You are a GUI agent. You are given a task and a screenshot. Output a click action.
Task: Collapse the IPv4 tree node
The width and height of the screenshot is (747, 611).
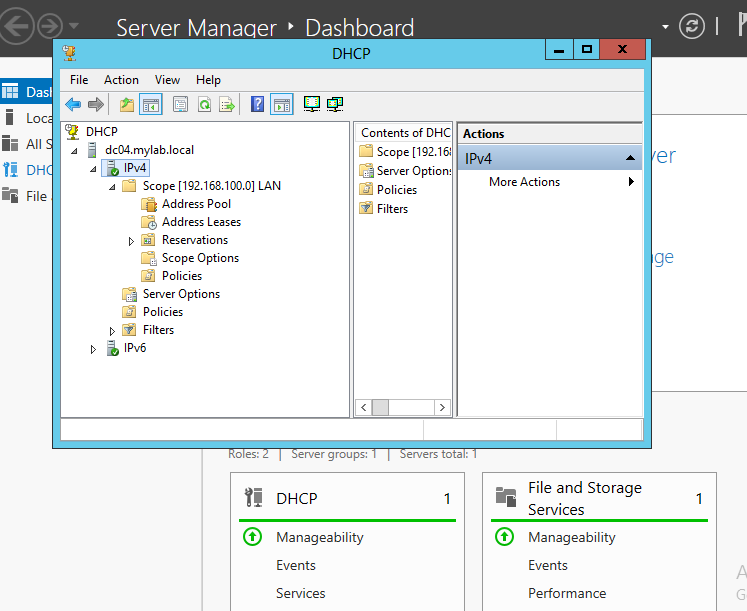click(93, 169)
